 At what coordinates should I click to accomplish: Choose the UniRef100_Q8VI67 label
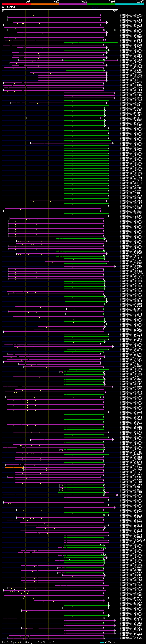[131, 73]
